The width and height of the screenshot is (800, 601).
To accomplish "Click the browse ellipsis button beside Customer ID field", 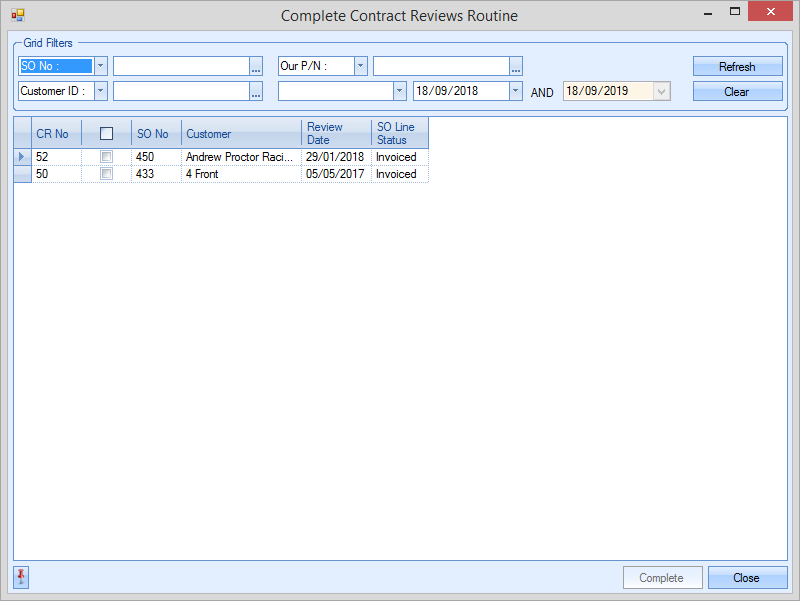I will point(256,91).
